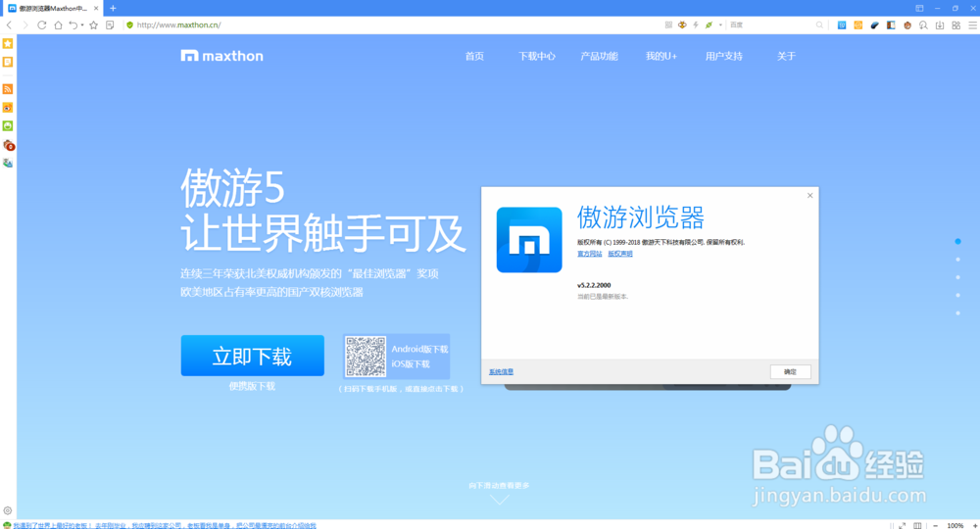Click the dark blue mouse-shaped toolbar icon

pos(874,25)
